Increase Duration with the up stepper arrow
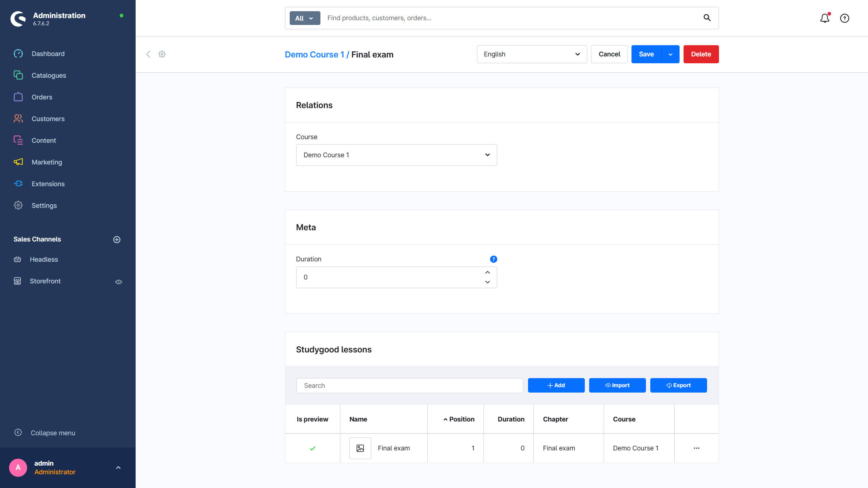Image resolution: width=868 pixels, height=488 pixels. (488, 273)
